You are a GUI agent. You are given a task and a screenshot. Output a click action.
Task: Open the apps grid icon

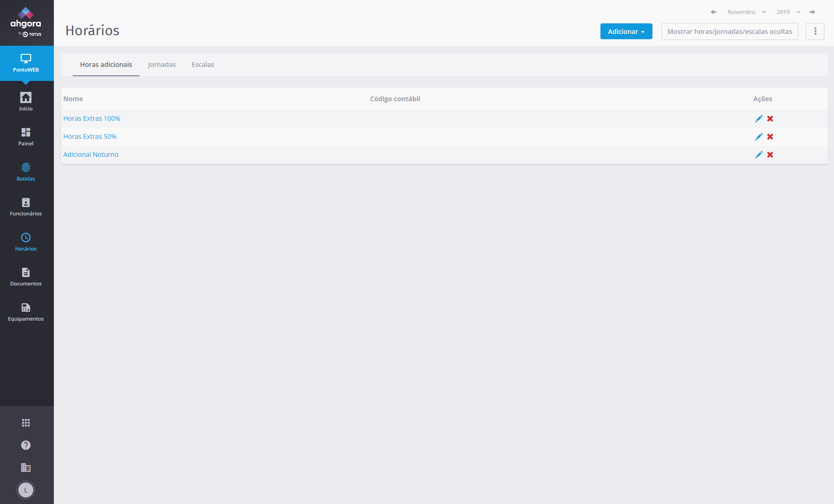[x=26, y=422]
